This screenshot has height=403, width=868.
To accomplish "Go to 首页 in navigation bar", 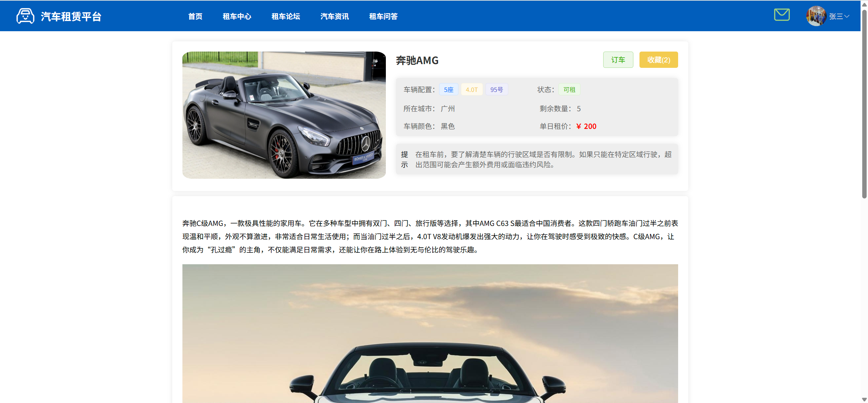I will pos(195,16).
